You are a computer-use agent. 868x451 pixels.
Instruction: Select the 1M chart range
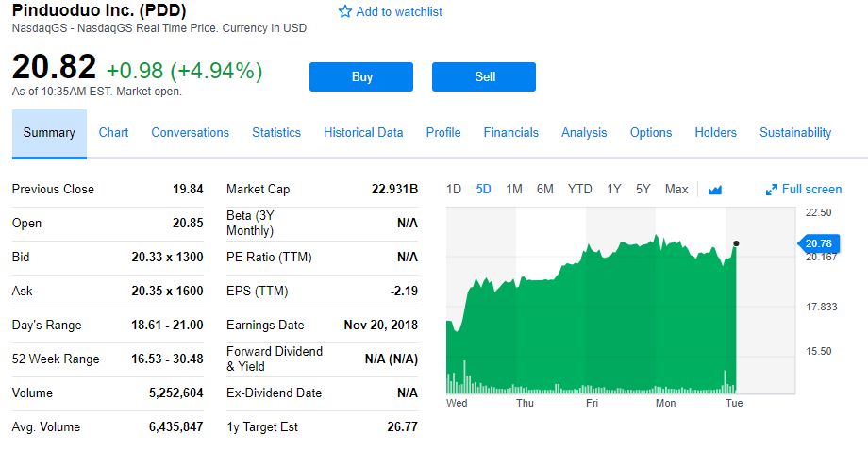[x=514, y=190]
